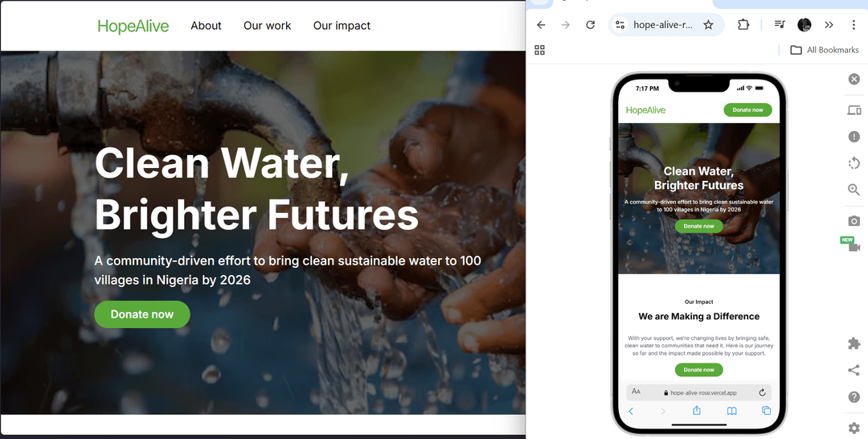868x439 pixels.
Task: Open the help question mark icon
Action: click(854, 397)
